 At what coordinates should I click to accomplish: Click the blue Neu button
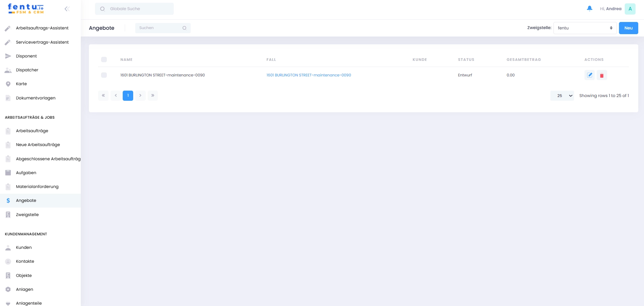(x=628, y=28)
